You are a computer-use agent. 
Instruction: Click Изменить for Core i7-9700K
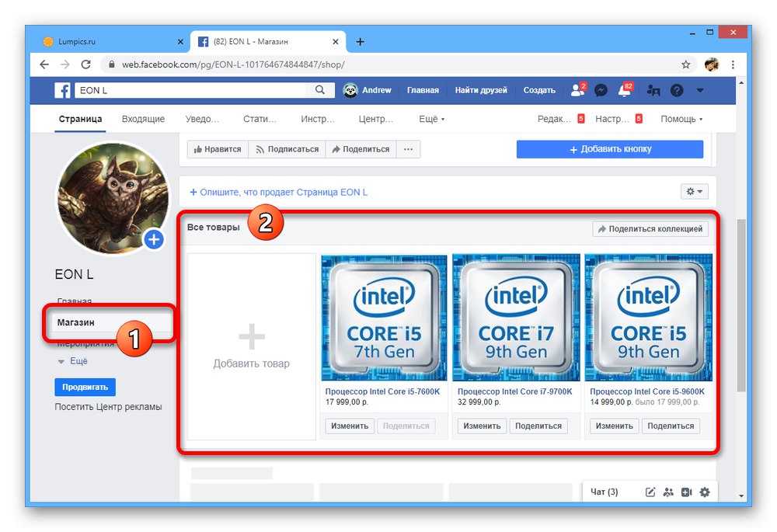(x=483, y=426)
